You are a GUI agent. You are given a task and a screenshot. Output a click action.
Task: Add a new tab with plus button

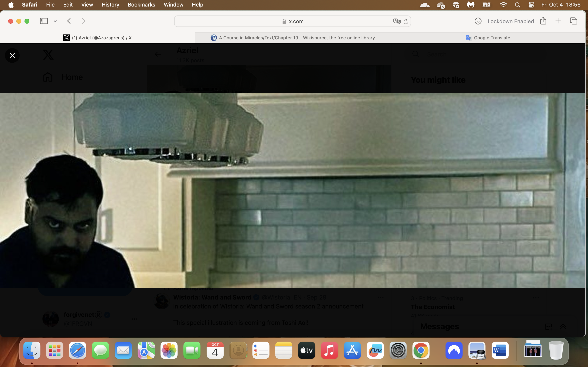pos(558,21)
